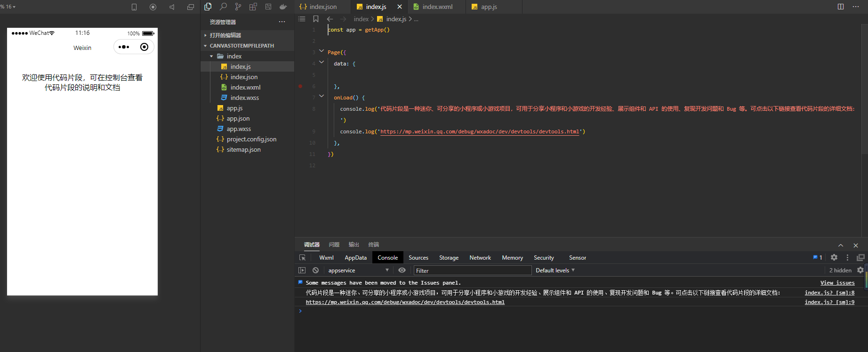Open app.wxss in file tree
Viewport: 868px width, 352px height.
[x=248, y=129]
